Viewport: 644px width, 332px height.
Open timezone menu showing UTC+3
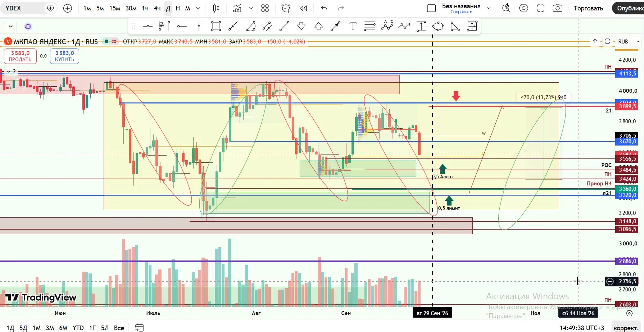coord(582,328)
